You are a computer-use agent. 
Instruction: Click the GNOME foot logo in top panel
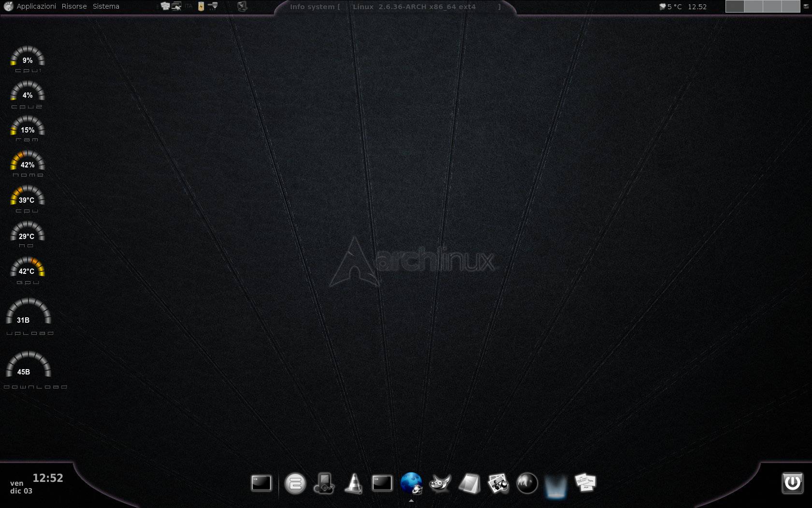[8, 6]
